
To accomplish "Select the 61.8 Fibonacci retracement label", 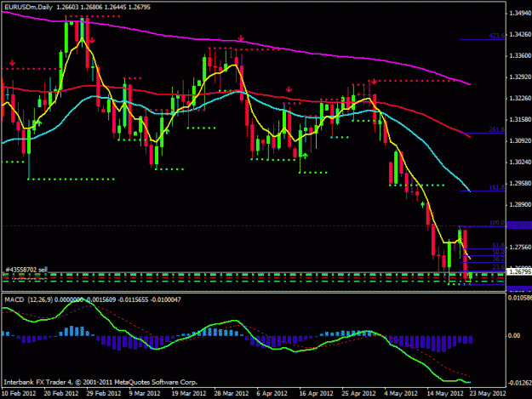I will (x=498, y=245).
